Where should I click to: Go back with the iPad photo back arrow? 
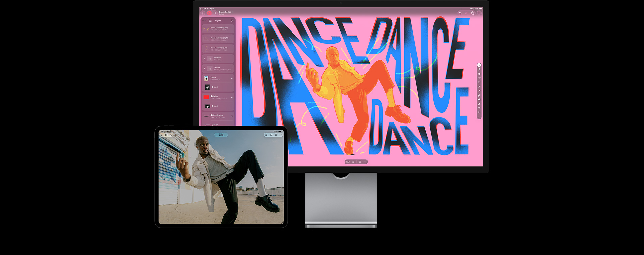[x=161, y=135]
